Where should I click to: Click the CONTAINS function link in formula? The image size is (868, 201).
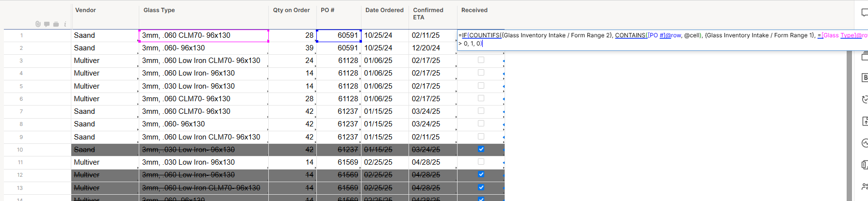(630, 35)
